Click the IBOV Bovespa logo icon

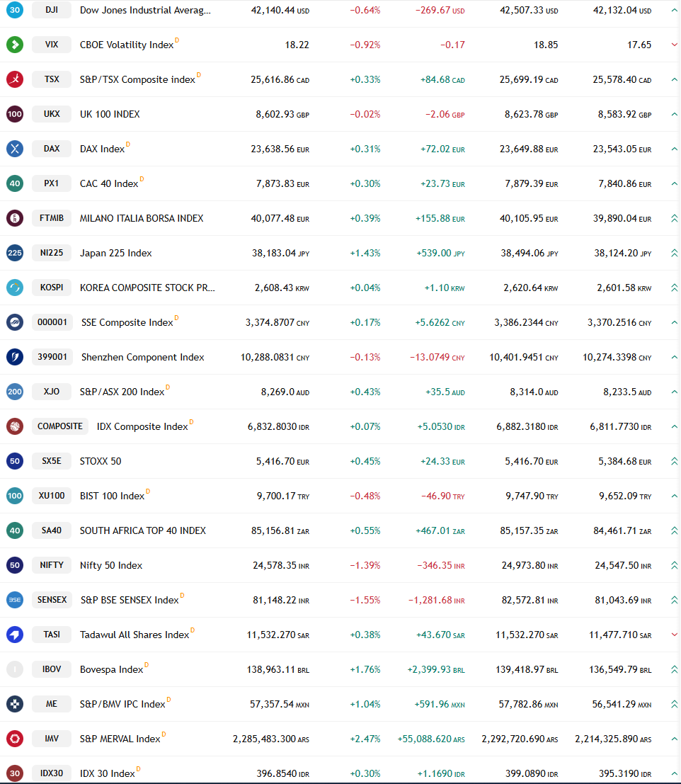coord(15,669)
